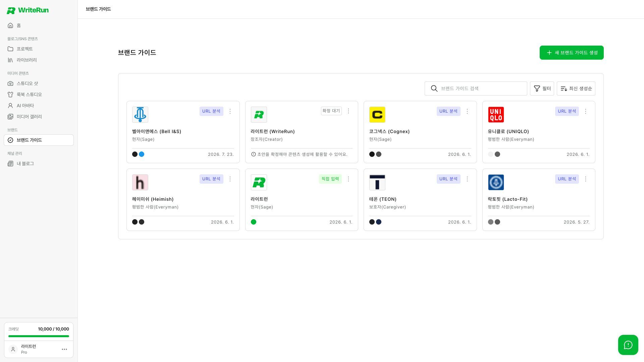Viewport: 644px width, 362px height.
Task: Open more options for Heimish card
Action: [230, 179]
